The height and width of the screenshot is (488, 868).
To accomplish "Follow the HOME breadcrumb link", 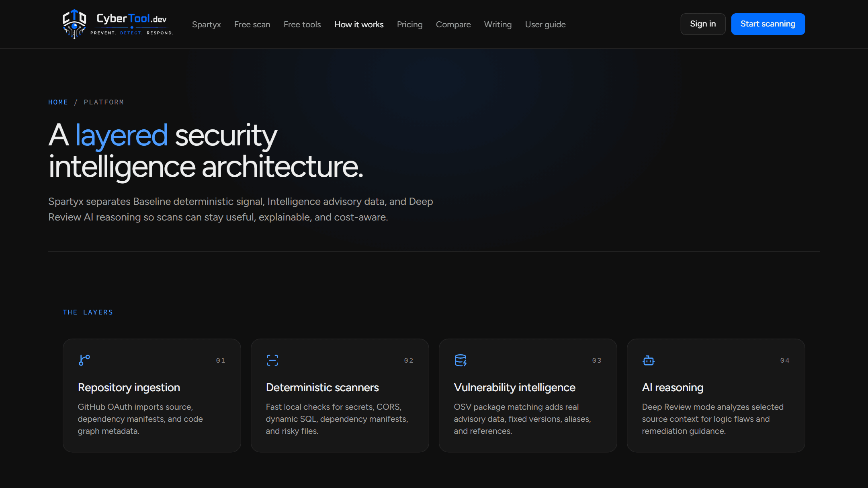I will pos(58,102).
